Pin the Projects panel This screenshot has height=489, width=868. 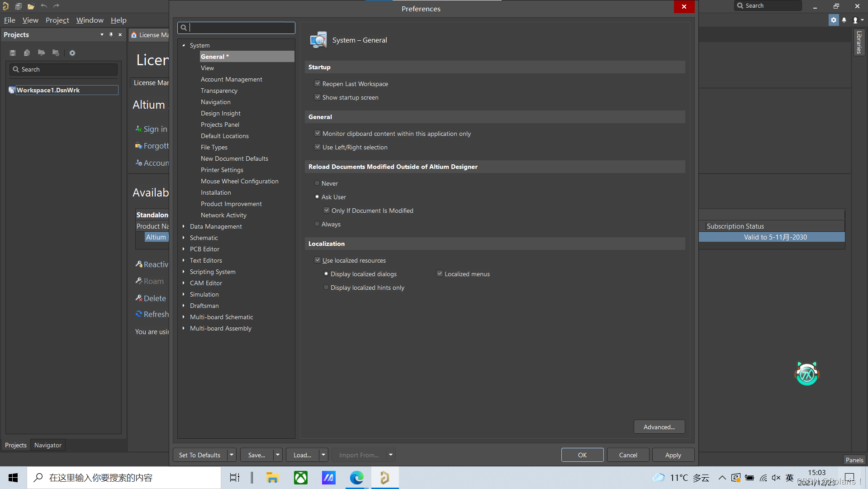tap(111, 34)
